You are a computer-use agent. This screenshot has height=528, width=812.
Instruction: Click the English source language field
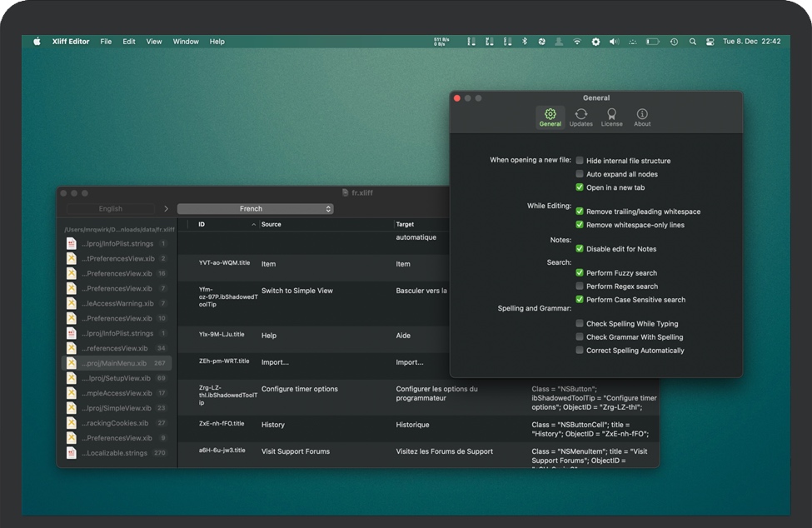111,209
